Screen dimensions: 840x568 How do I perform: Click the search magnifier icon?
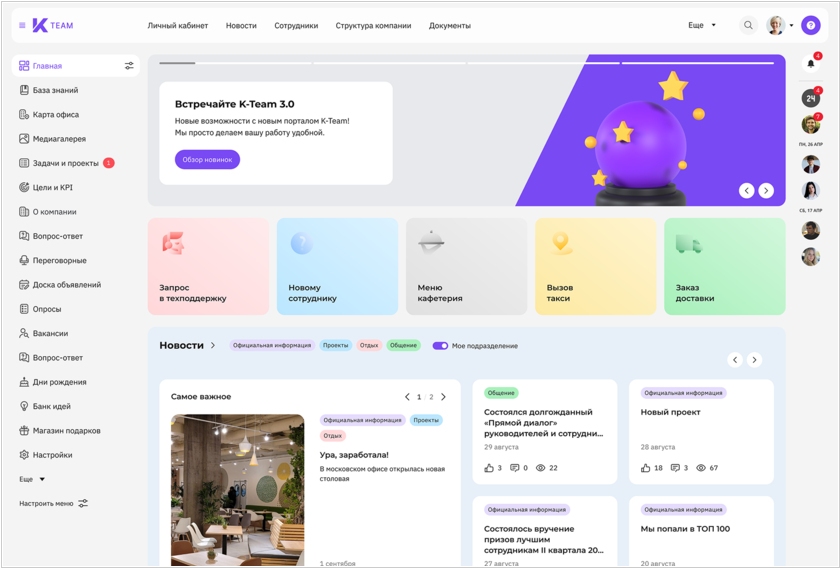pos(748,25)
